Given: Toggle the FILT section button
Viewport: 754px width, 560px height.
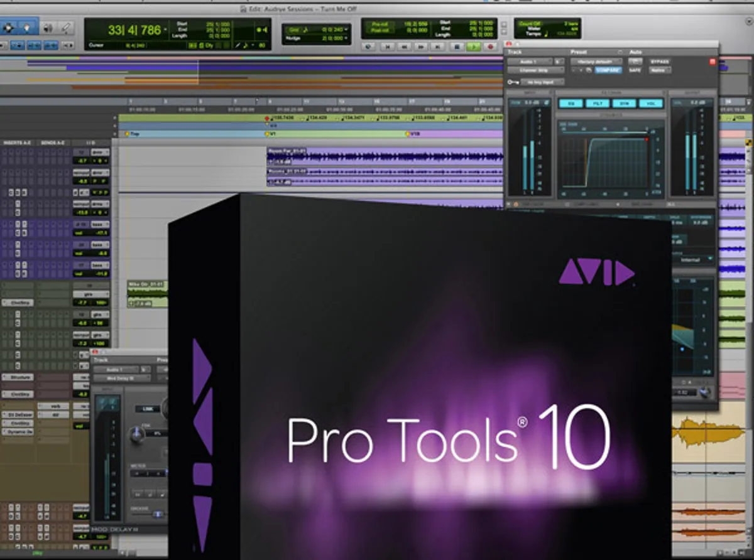Looking at the screenshot, I should click(597, 104).
